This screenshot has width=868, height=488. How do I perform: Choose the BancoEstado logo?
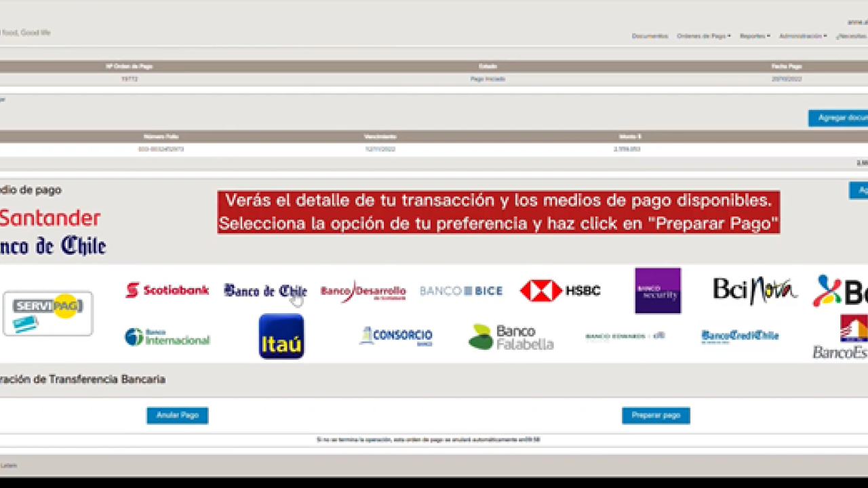(x=840, y=337)
